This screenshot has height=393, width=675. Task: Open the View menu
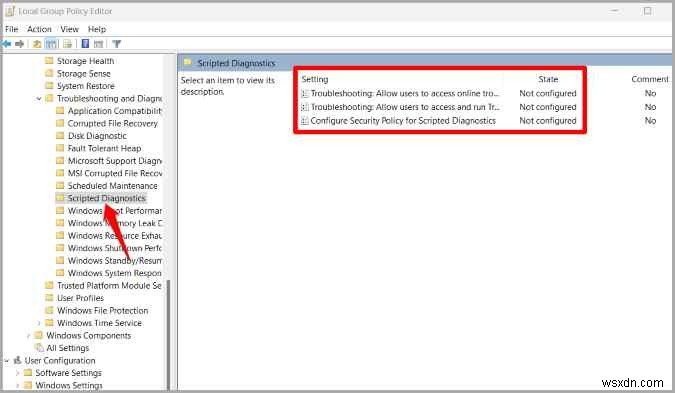click(69, 29)
